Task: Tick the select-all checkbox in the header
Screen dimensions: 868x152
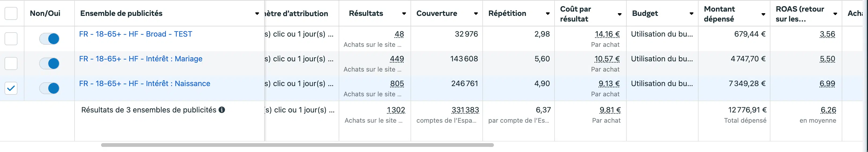Action: [x=11, y=13]
